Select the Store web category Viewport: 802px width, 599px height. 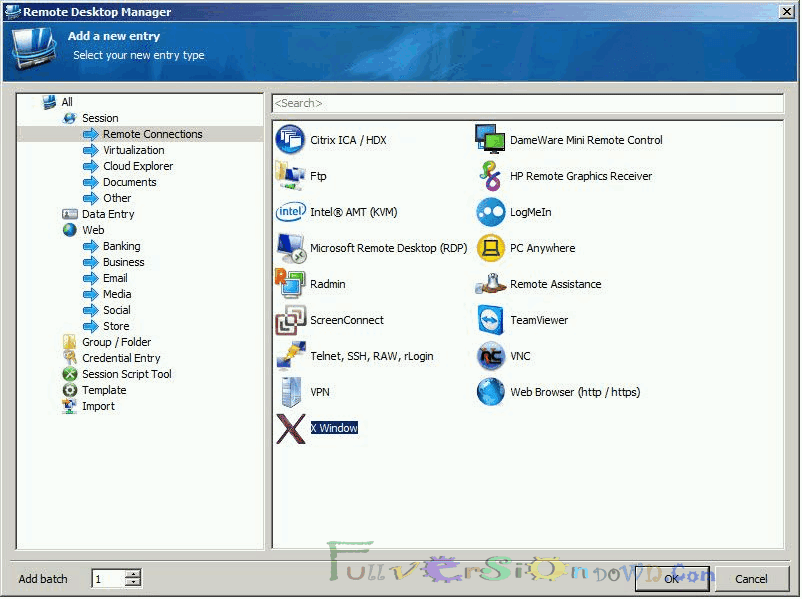pos(116,326)
